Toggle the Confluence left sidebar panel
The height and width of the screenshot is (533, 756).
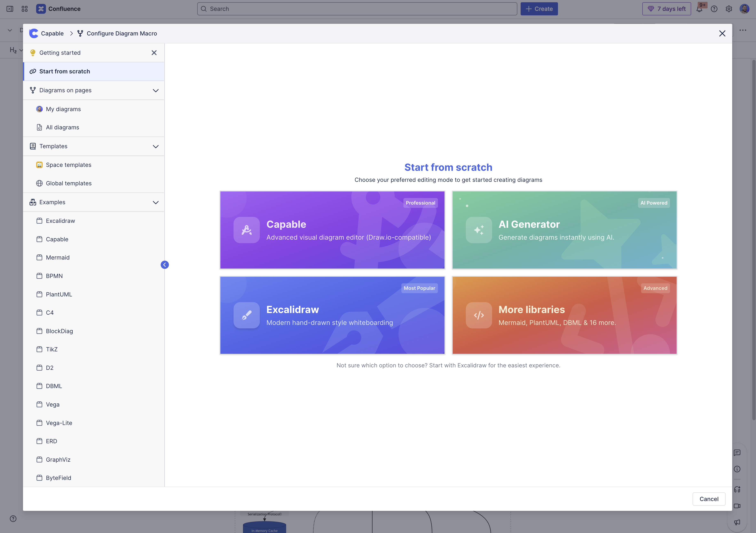coord(10,9)
